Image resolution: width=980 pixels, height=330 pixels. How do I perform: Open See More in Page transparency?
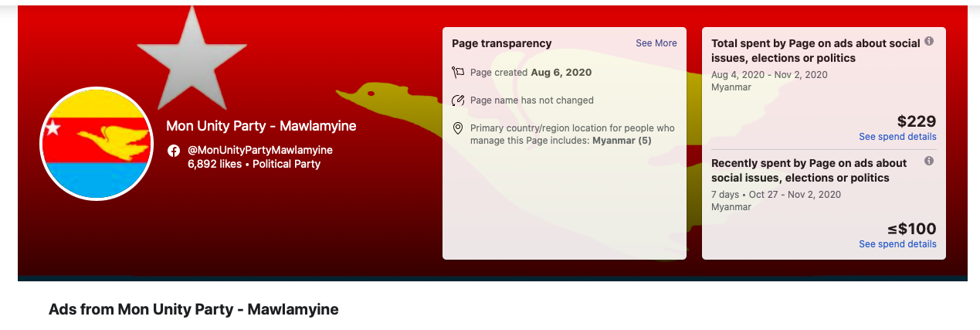tap(656, 43)
